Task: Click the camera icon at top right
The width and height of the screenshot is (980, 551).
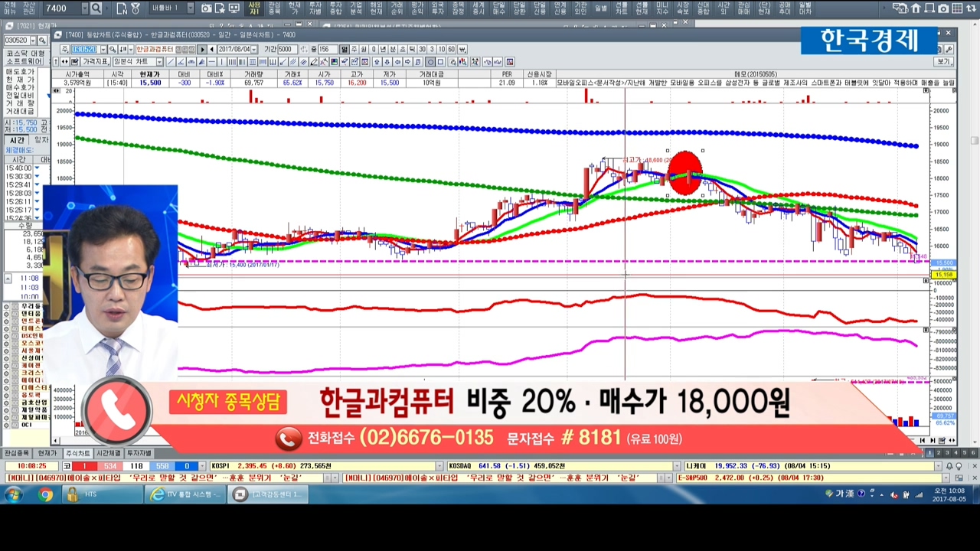Action: [x=943, y=8]
